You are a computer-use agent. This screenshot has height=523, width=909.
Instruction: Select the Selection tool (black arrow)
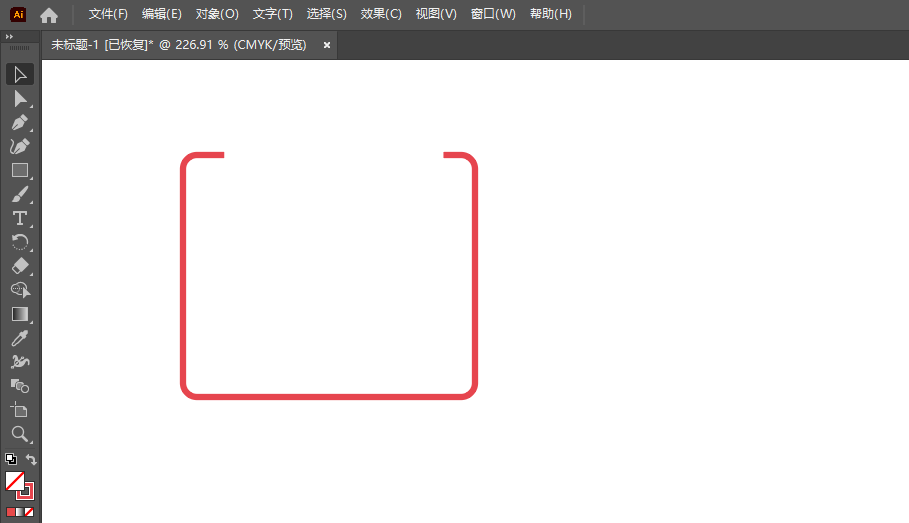click(20, 75)
